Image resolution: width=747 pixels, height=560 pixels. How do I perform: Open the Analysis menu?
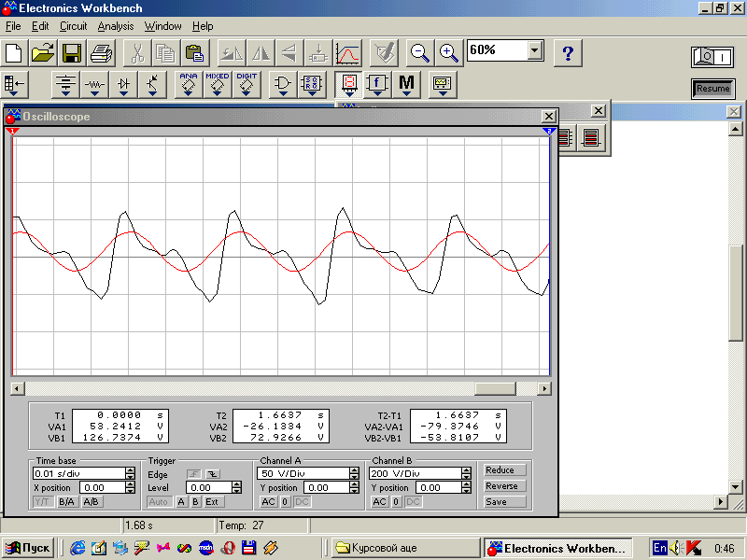coord(116,26)
